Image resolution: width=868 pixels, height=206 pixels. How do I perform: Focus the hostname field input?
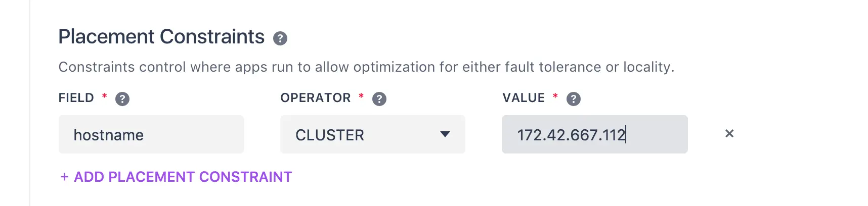tap(151, 134)
